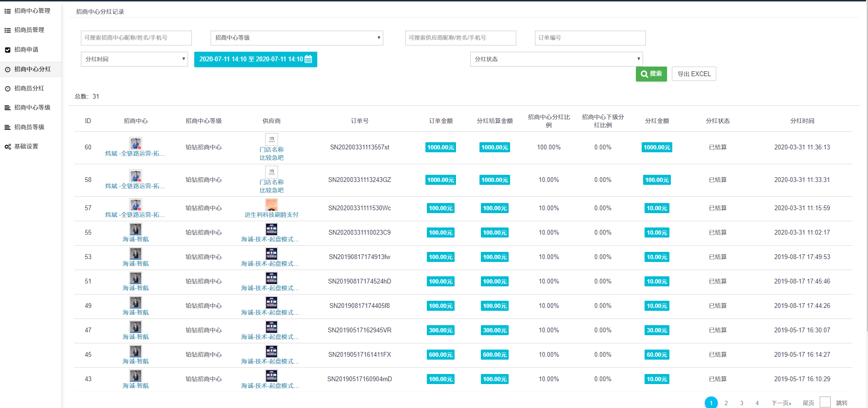The height and width of the screenshot is (408, 868).
Task: Click the calendar icon in date range button
Action: pos(308,59)
